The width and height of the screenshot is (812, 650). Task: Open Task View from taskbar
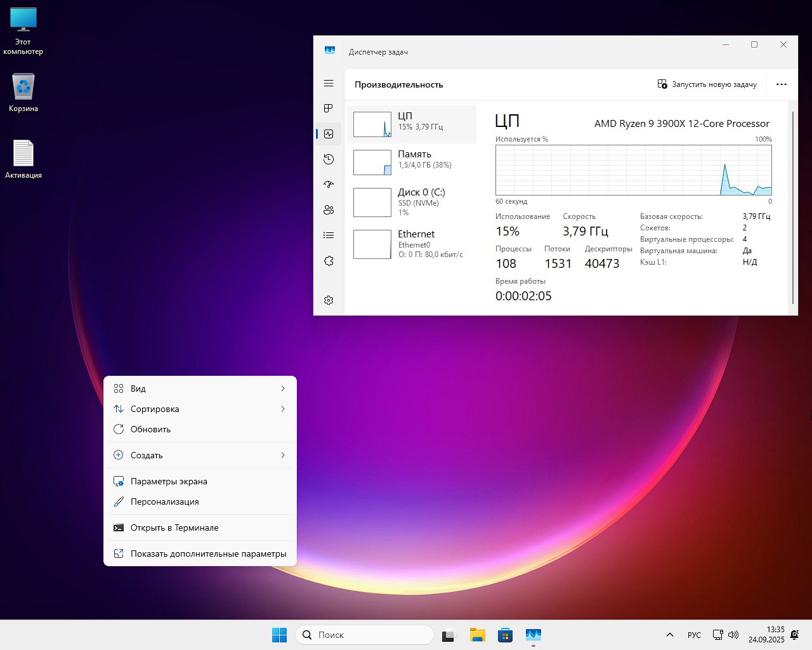[449, 635]
